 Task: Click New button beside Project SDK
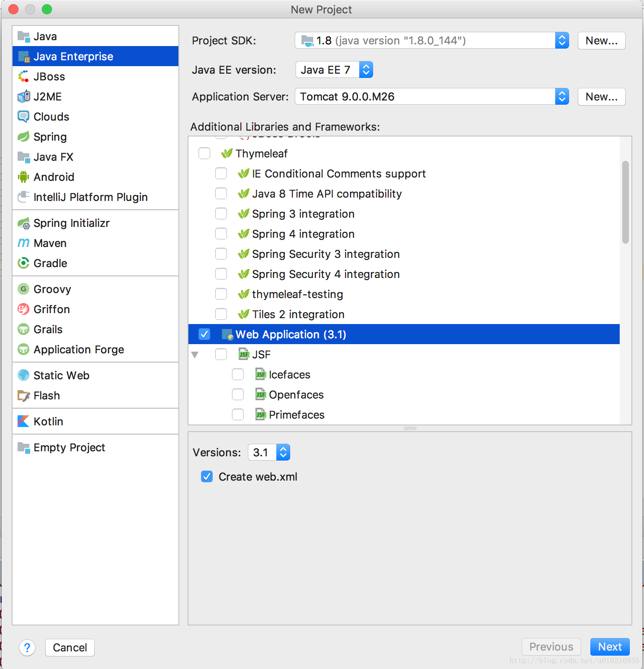[x=601, y=41]
